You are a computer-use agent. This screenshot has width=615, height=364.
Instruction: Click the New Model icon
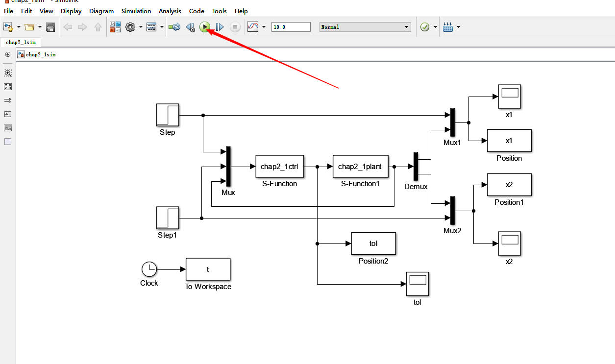7,27
